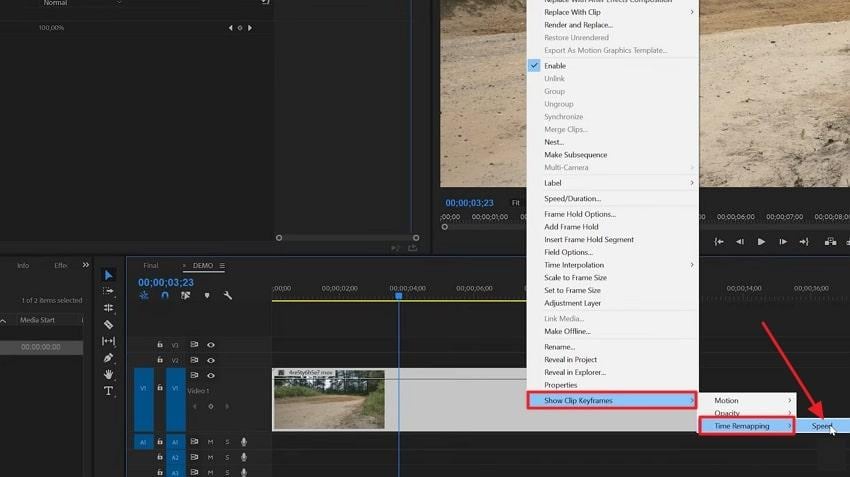
Task: Select the Selection tool arrow
Action: (x=108, y=275)
